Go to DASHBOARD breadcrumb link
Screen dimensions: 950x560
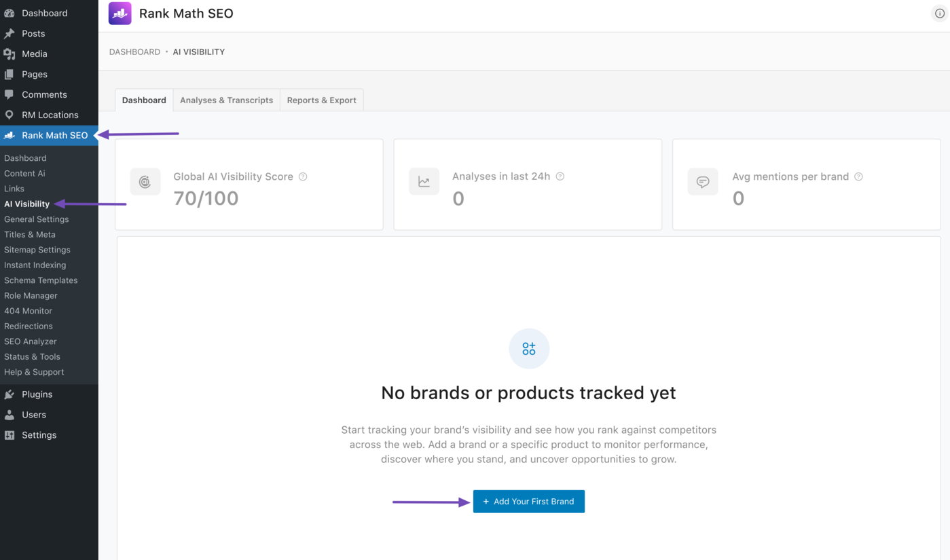point(134,52)
